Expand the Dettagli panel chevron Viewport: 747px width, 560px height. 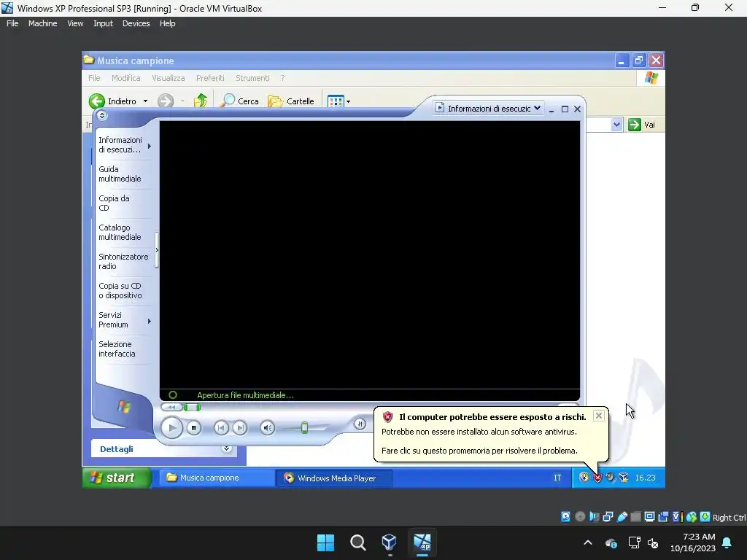point(226,448)
